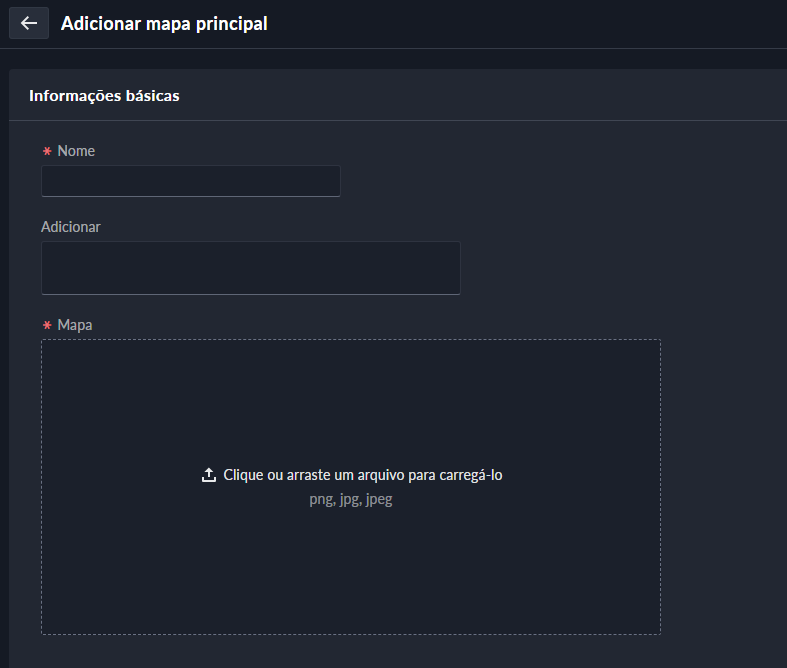
Task: Click the word 'jpeg' in format hint
Action: (x=379, y=500)
